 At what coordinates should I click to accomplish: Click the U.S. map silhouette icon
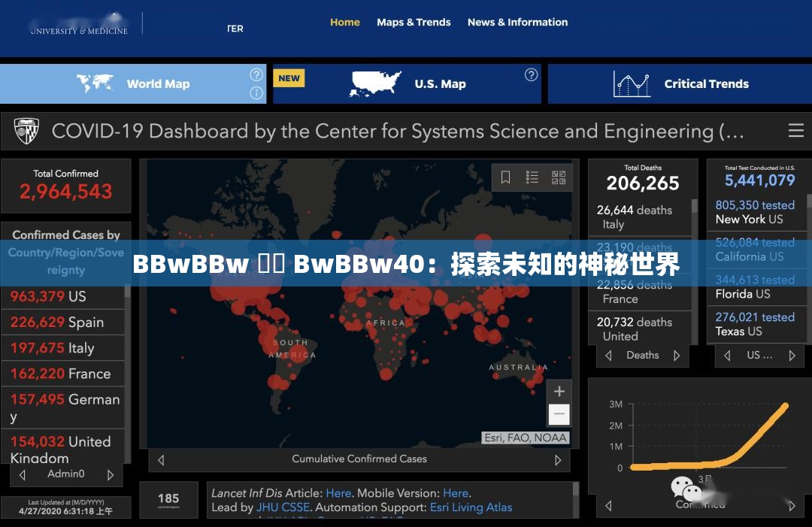click(x=375, y=84)
